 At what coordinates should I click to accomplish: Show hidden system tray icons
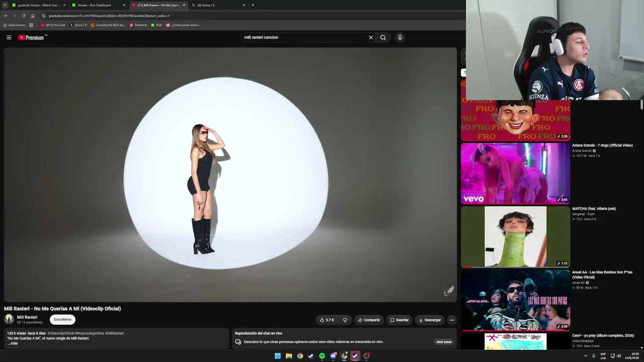click(x=585, y=356)
